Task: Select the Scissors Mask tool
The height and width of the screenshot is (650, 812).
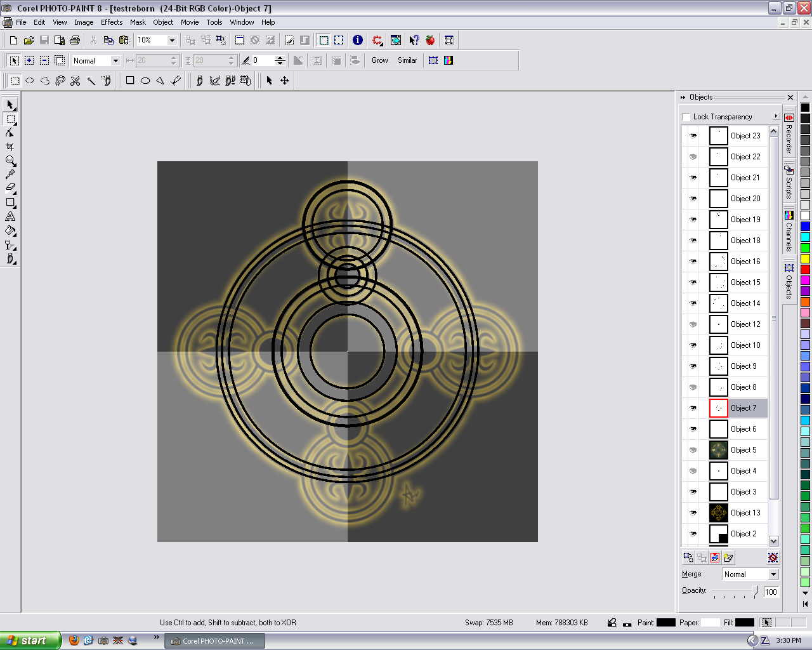Action: 75,81
